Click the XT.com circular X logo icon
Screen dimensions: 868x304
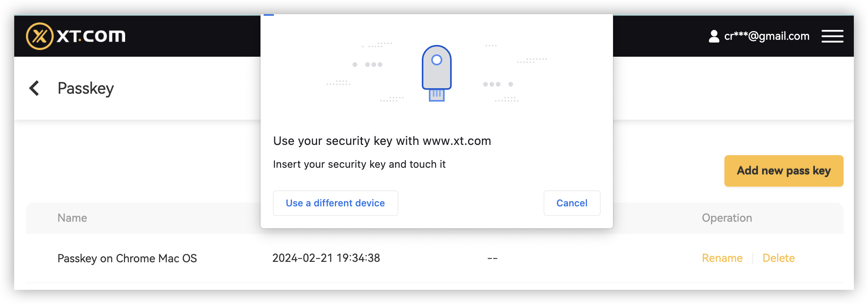39,36
